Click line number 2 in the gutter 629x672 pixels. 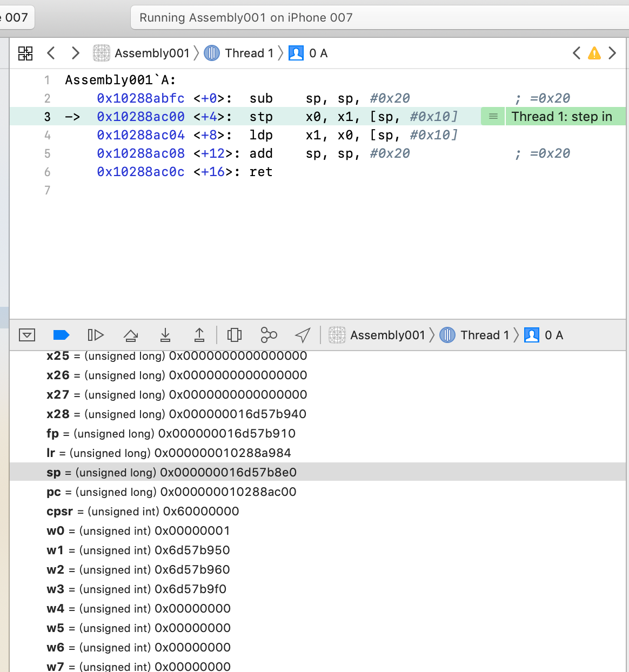[x=47, y=98]
